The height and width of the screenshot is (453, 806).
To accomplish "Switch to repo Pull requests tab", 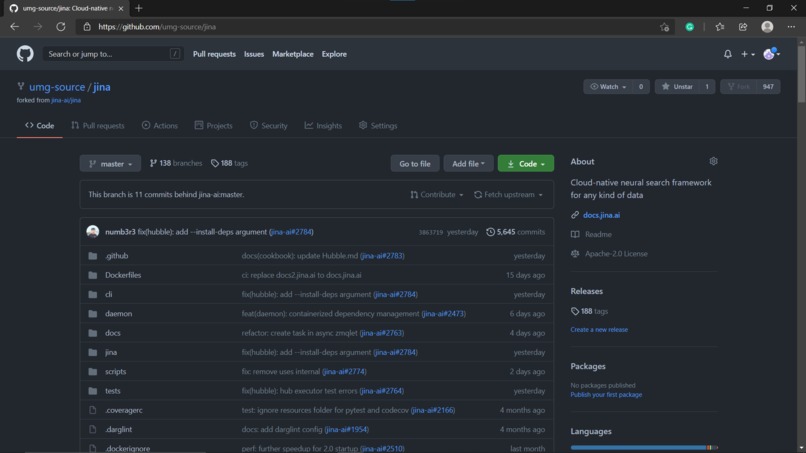I will (98, 125).
